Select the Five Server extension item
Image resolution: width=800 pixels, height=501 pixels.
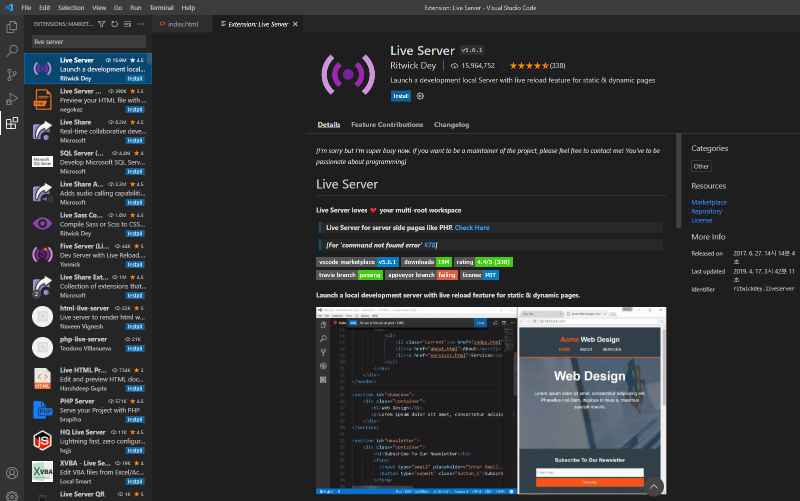coord(88,255)
